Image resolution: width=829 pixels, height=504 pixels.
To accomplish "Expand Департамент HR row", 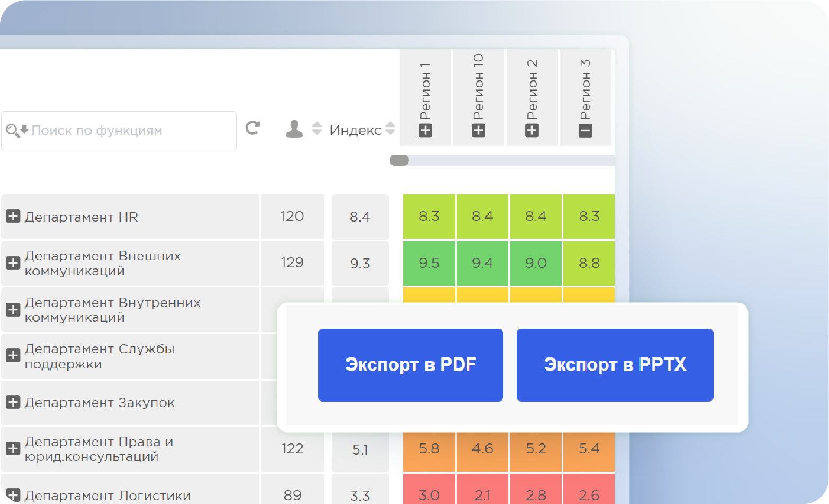I will click(x=13, y=216).
